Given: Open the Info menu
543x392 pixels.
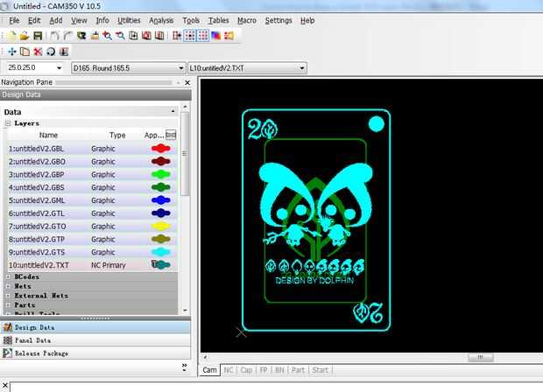Looking at the screenshot, I should click(x=102, y=21).
